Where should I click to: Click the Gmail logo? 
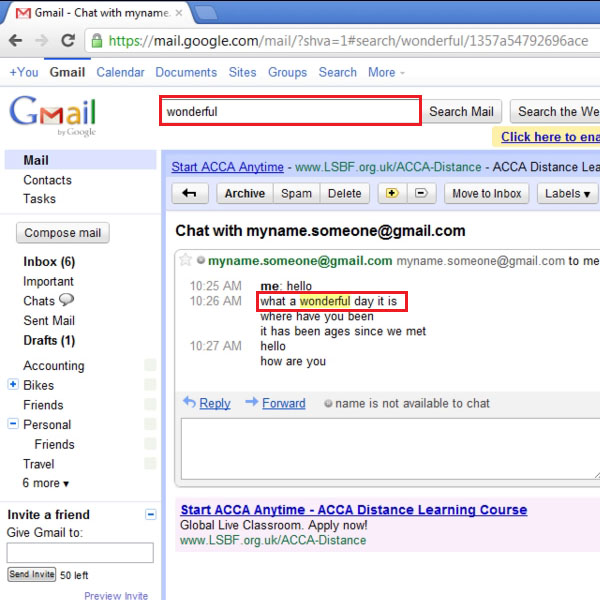coord(54,114)
